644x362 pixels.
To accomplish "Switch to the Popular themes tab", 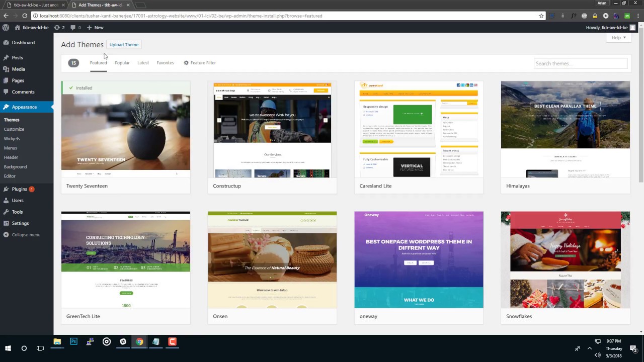I will [x=122, y=63].
